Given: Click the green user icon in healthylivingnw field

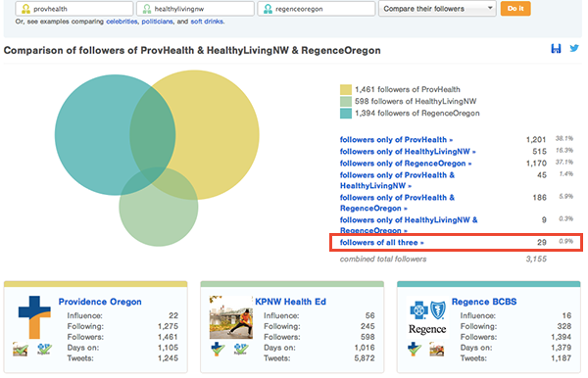Looking at the screenshot, I should (147, 9).
